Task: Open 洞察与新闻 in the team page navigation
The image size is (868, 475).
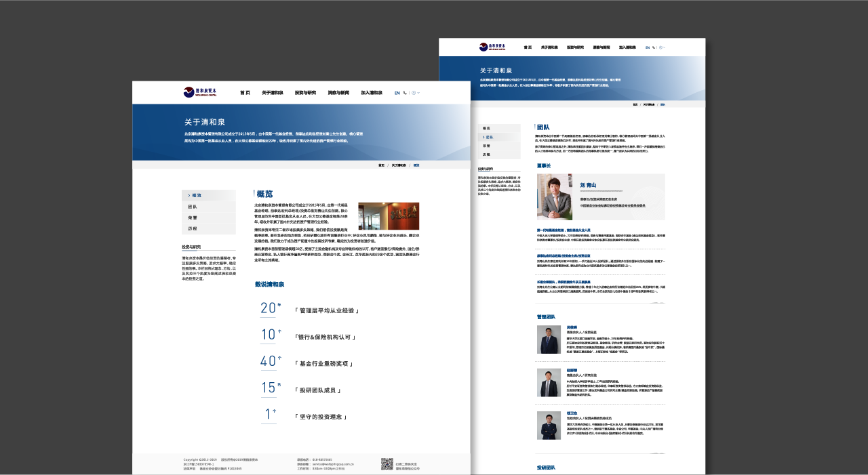Action: pos(601,47)
